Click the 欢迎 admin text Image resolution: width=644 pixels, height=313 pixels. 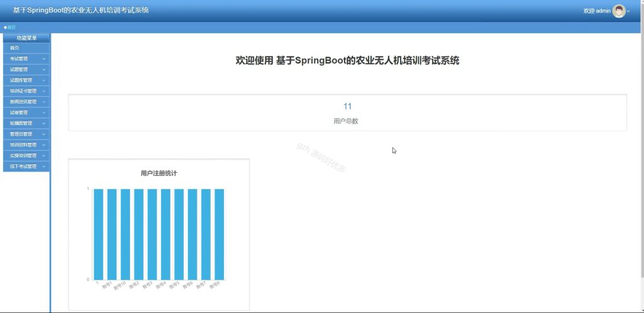[x=597, y=11]
